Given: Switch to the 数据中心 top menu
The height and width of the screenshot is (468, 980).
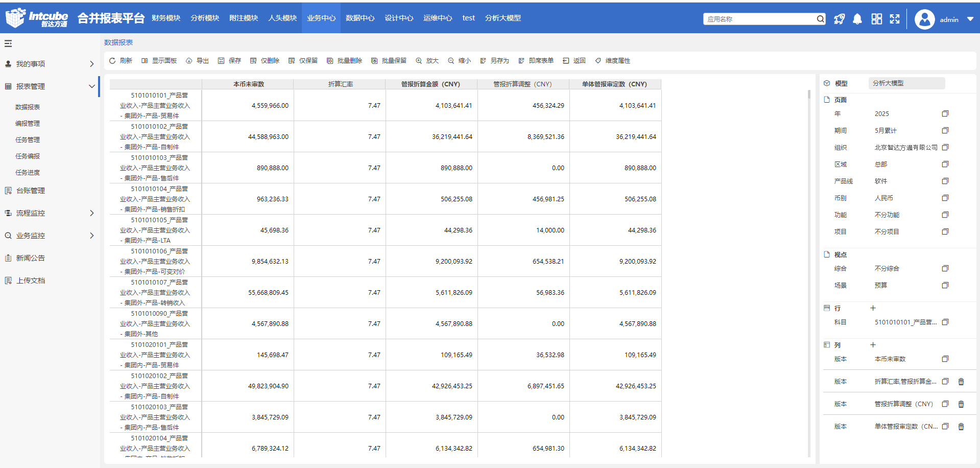Looking at the screenshot, I should point(360,18).
